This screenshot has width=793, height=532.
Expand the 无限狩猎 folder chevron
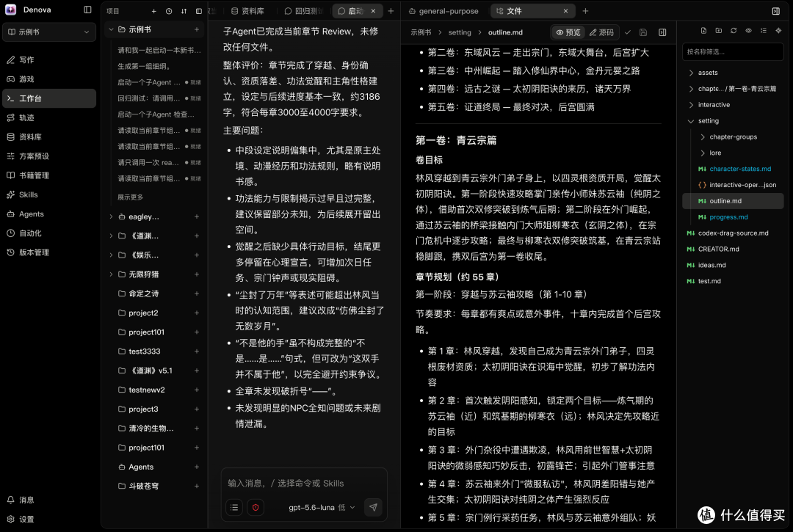[x=112, y=274]
